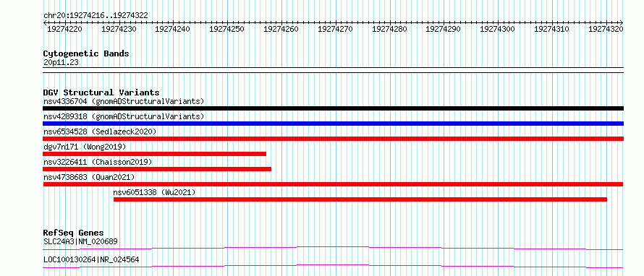Click the magenta LOC100130264 gene line
Screen dimensions: 644x276
click(x=333, y=266)
